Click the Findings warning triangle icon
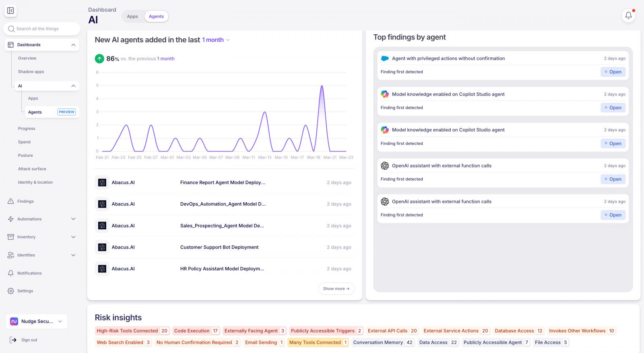The image size is (644, 353). (x=11, y=201)
